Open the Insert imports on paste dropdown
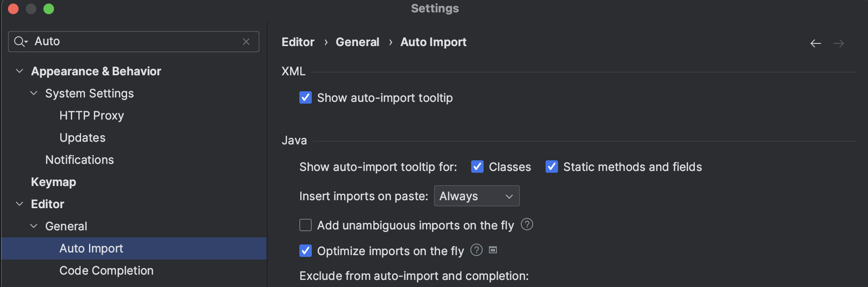Image resolution: width=868 pixels, height=287 pixels. pyautogui.click(x=477, y=196)
